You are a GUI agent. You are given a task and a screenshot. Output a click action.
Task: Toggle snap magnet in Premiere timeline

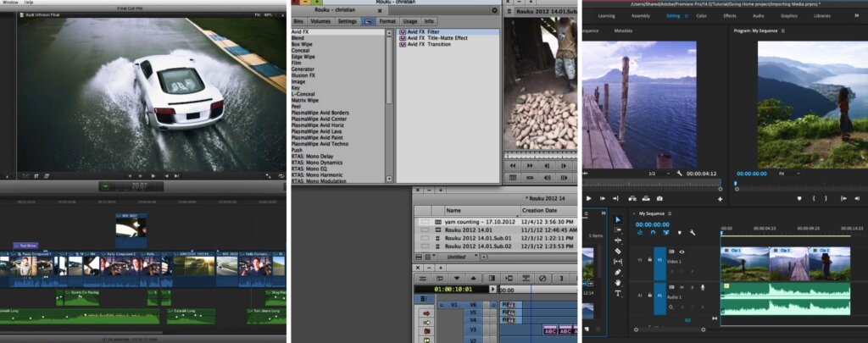[x=653, y=233]
